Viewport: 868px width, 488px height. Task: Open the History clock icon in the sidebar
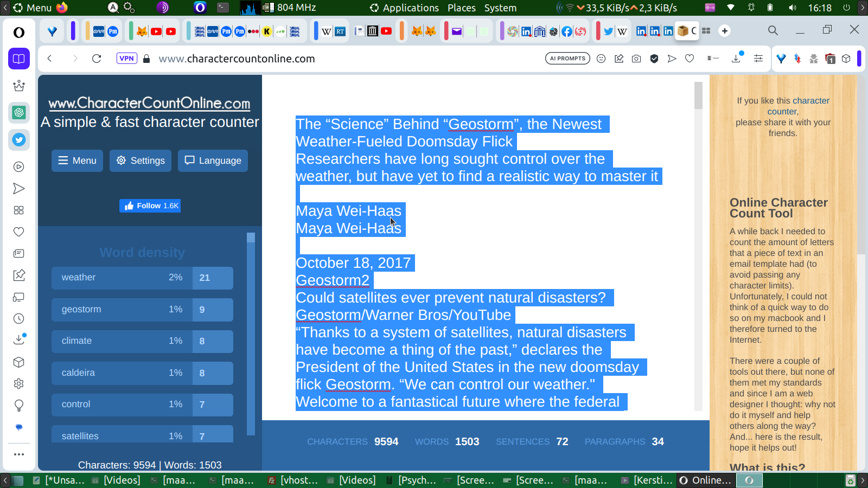coord(19,319)
